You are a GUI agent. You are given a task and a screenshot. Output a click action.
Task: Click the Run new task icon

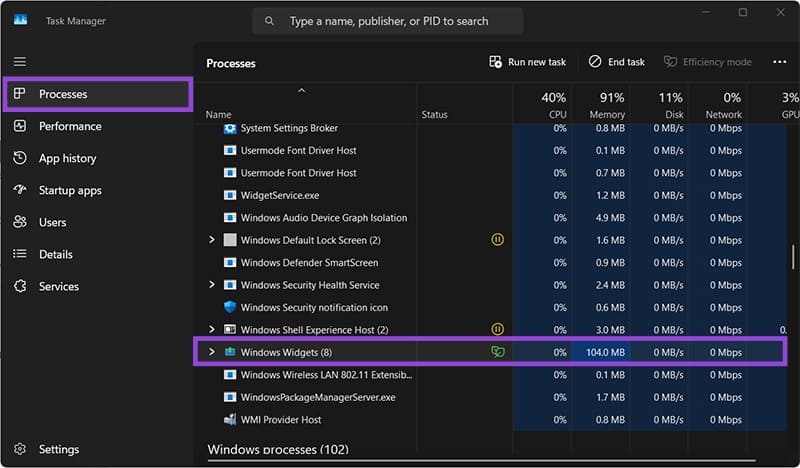point(495,62)
